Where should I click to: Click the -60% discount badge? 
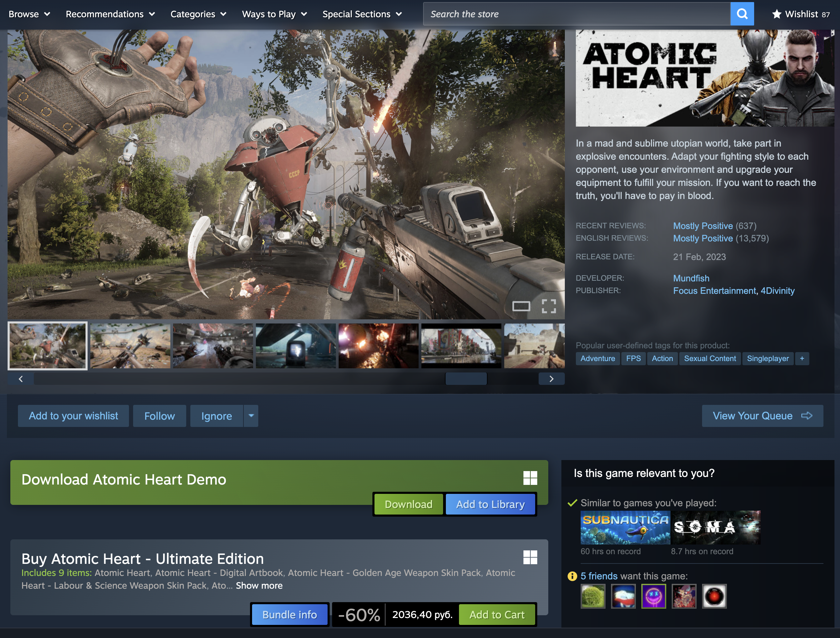pos(359,615)
